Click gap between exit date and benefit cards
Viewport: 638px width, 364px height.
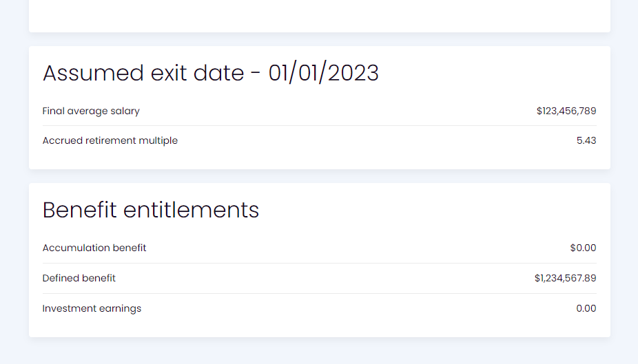(319, 176)
